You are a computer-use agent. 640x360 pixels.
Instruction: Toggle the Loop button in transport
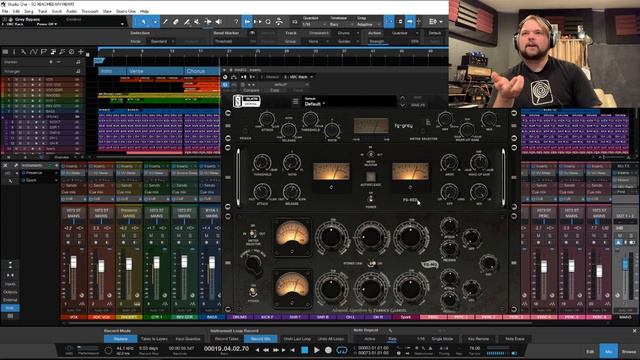(x=341, y=350)
